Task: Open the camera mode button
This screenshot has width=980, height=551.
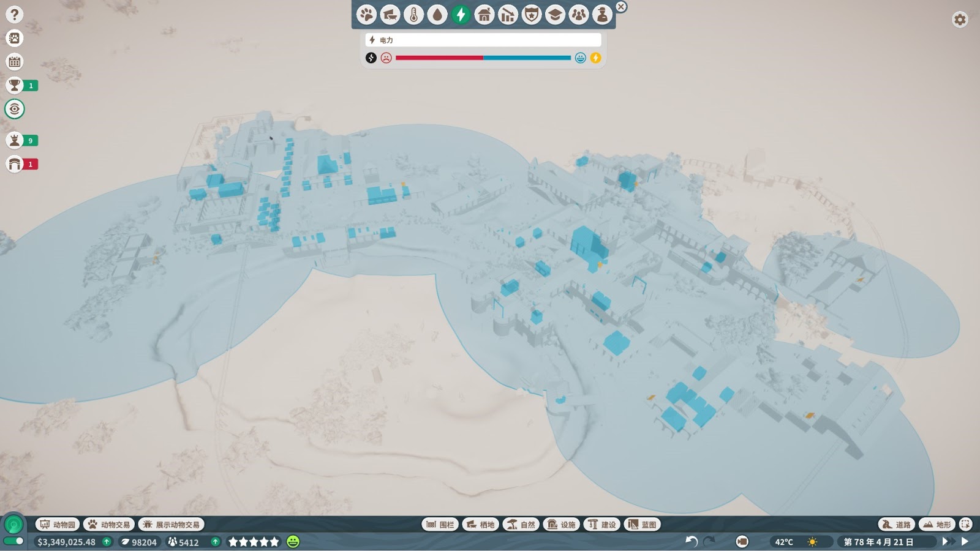Action: click(742, 541)
